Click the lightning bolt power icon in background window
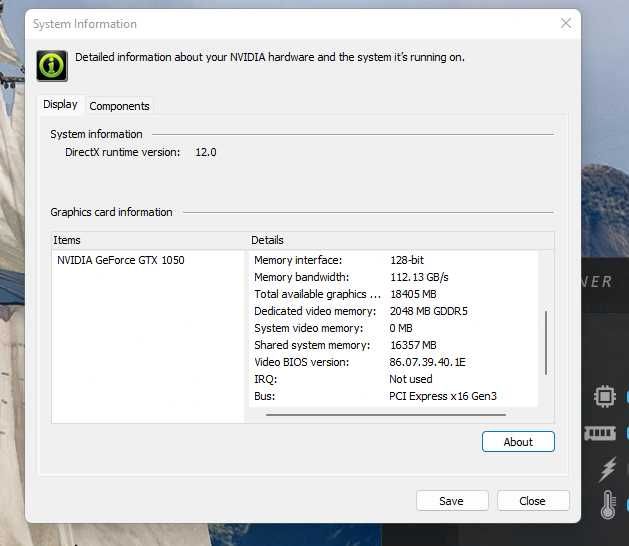 tap(607, 469)
